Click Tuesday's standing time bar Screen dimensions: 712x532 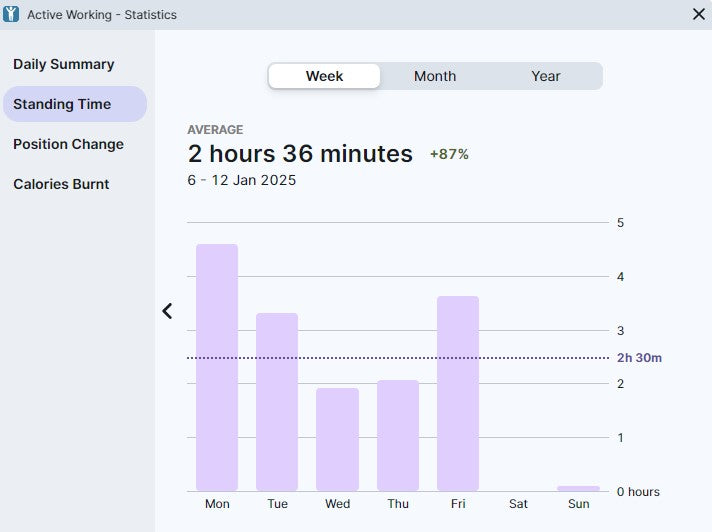(277, 401)
